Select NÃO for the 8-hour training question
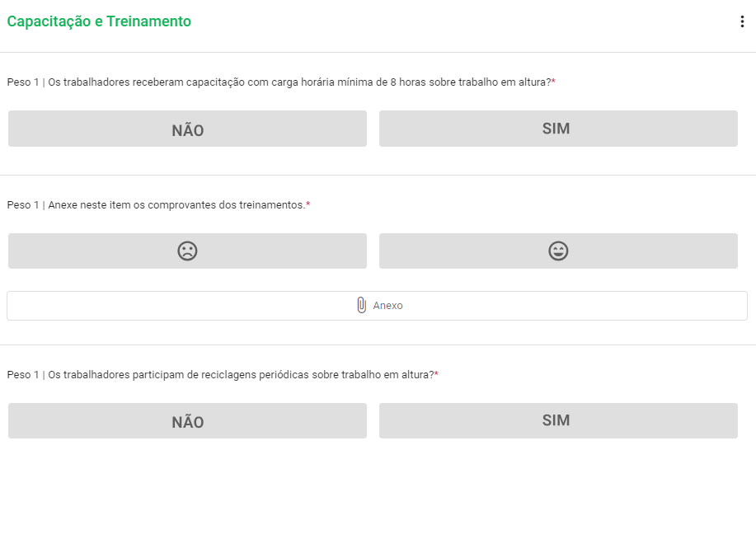 [187, 128]
